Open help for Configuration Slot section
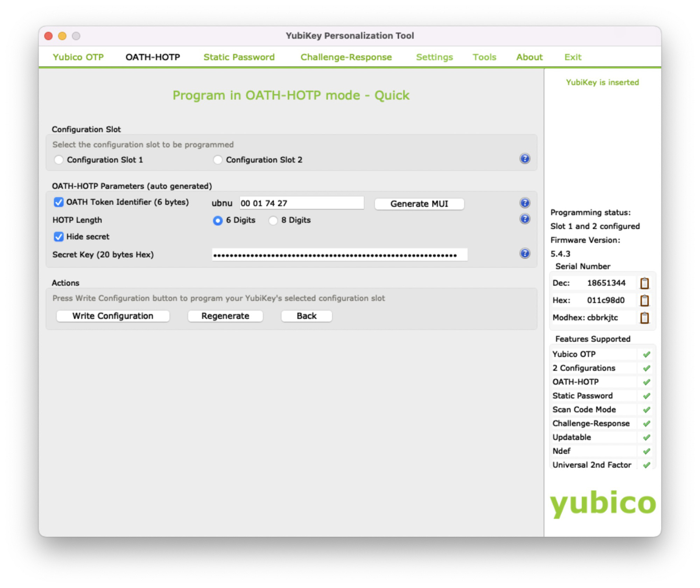The width and height of the screenshot is (700, 588). [x=524, y=159]
